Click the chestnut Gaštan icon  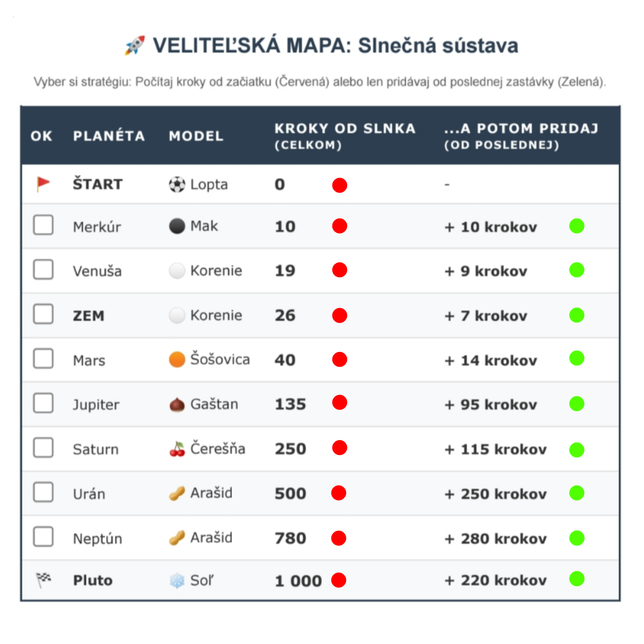point(177,405)
